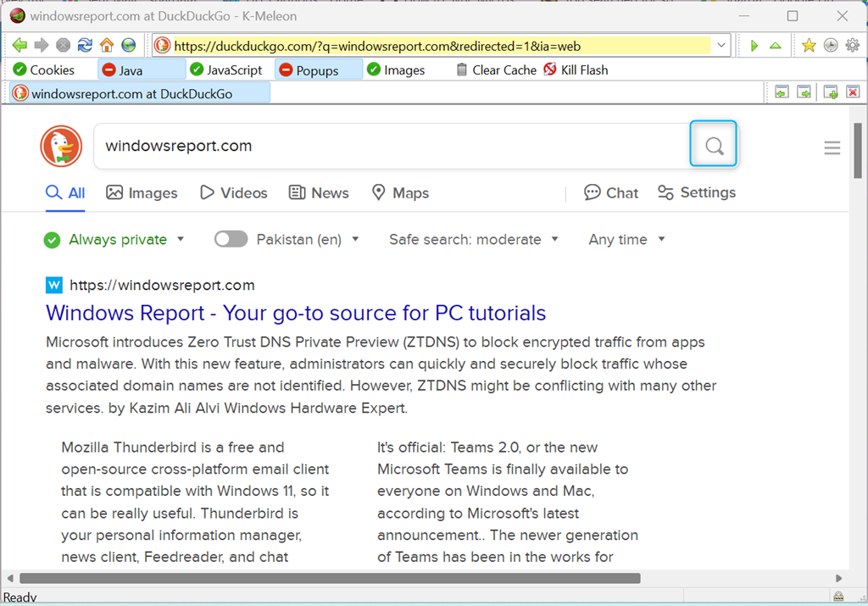Click the Ready status bar text
Viewport: 868px width, 606px height.
19,598
